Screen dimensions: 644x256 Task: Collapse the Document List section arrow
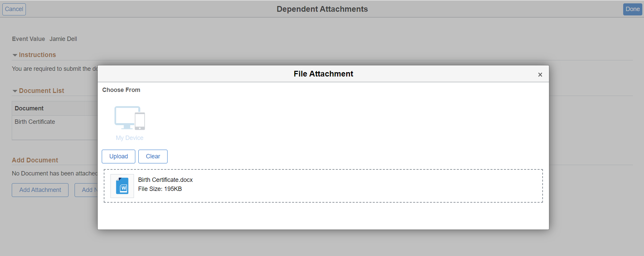pos(15,91)
